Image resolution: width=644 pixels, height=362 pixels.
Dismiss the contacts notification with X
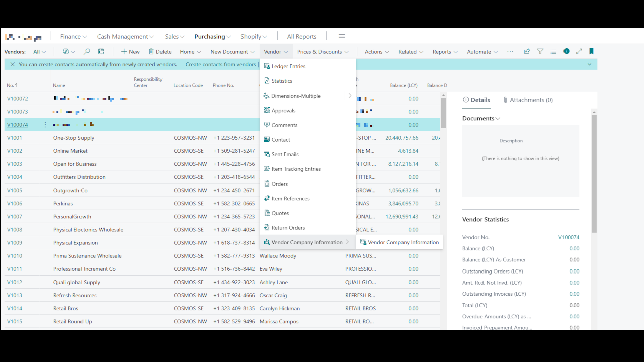[x=12, y=64]
